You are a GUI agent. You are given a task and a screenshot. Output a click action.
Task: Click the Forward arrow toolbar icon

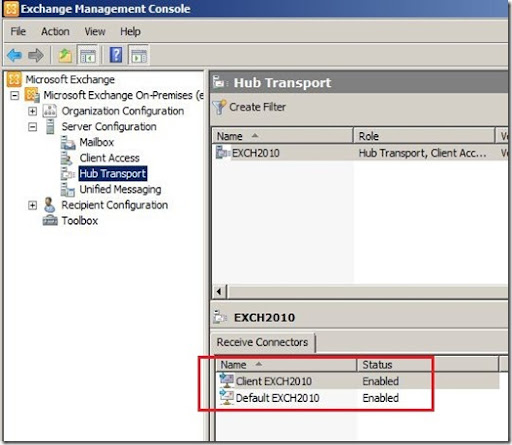pyautogui.click(x=36, y=55)
